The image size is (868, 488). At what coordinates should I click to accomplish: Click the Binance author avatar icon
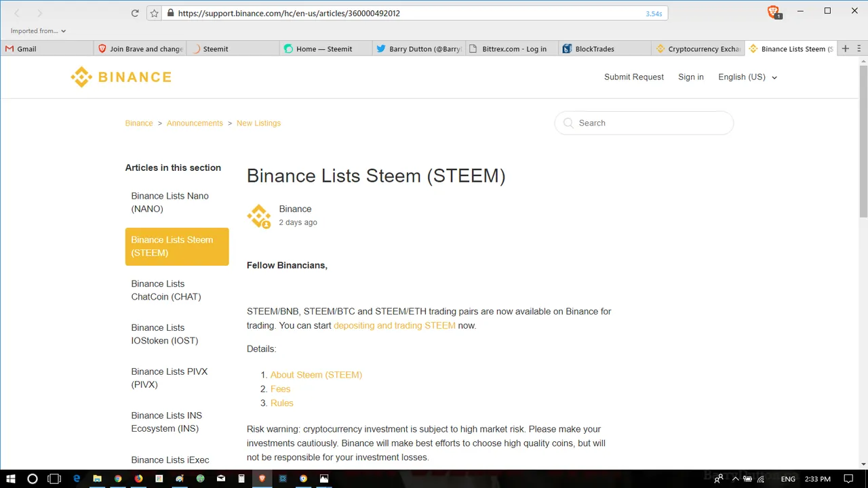click(x=258, y=216)
